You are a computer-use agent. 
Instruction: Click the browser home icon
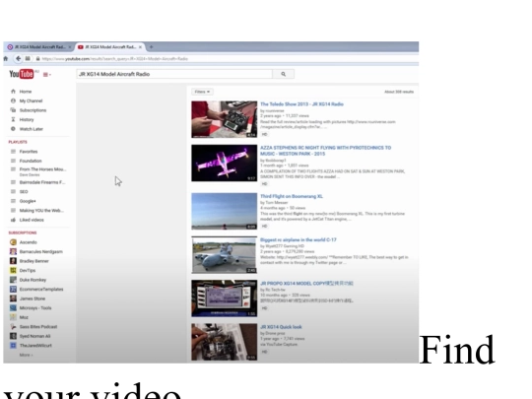[6, 58]
